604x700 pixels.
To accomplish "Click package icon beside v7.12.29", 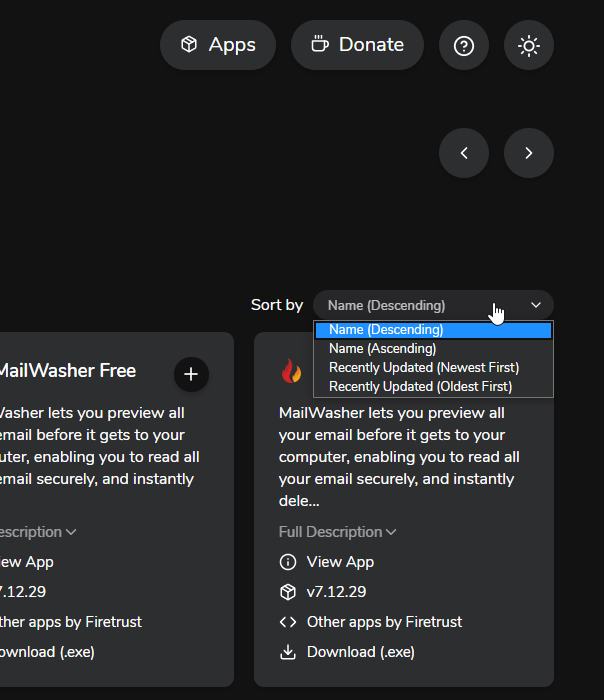I will (288, 592).
